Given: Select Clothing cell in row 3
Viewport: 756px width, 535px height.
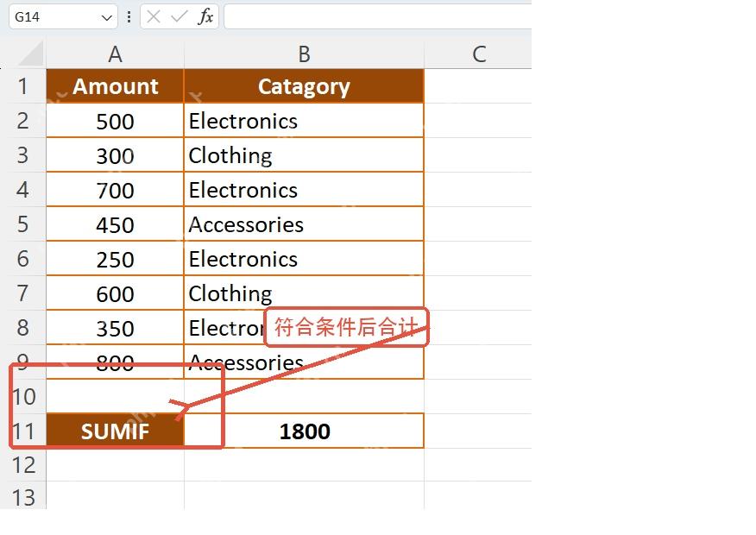Looking at the screenshot, I should coord(304,155).
